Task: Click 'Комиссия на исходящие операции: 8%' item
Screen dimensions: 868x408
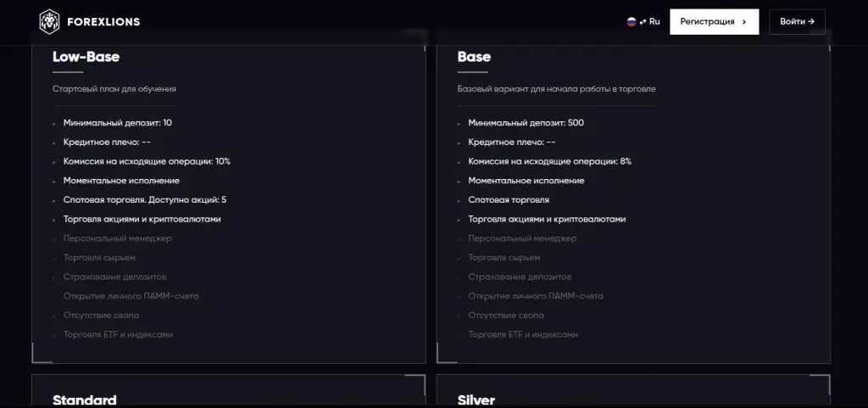Action: (x=549, y=162)
